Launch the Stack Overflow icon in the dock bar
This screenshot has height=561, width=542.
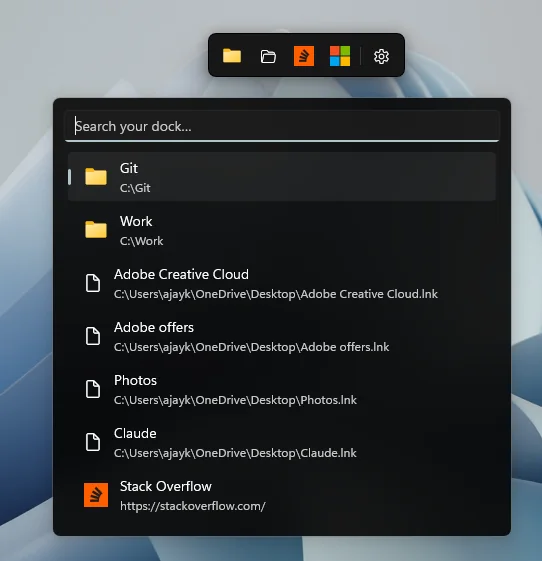pyautogui.click(x=304, y=56)
